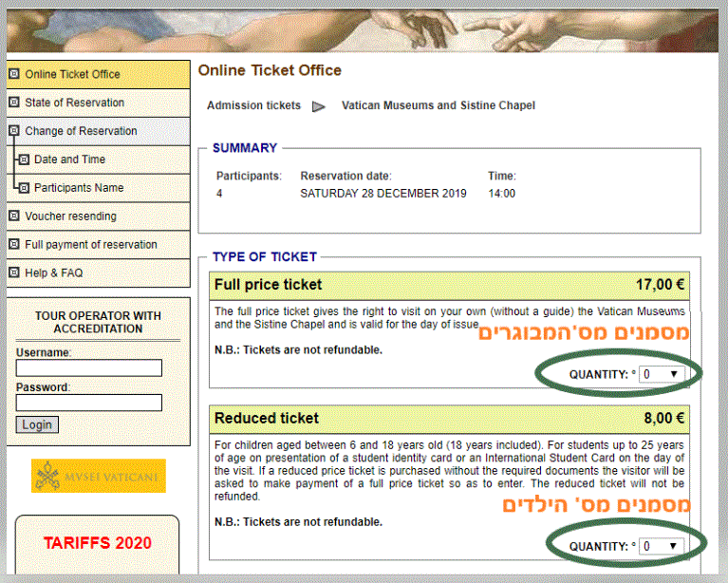Click the Musei Vaticani logo
728x583 pixels.
tap(99, 476)
